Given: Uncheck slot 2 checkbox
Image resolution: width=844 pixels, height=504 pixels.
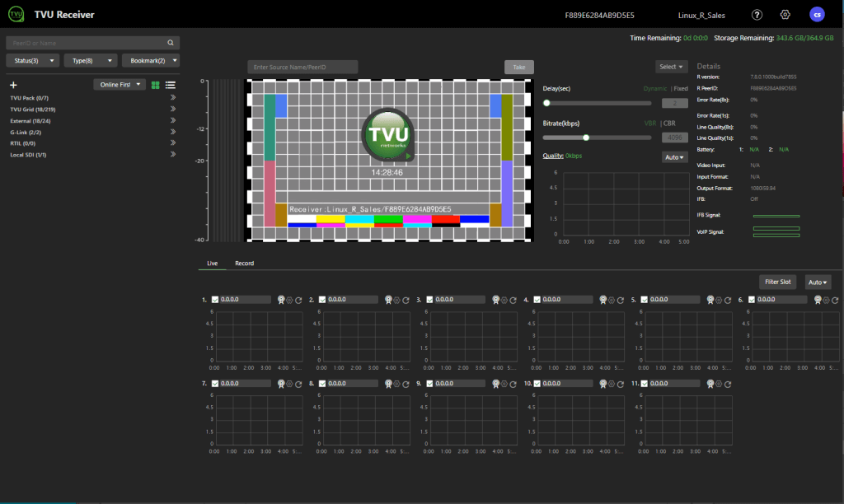Looking at the screenshot, I should coord(322,300).
